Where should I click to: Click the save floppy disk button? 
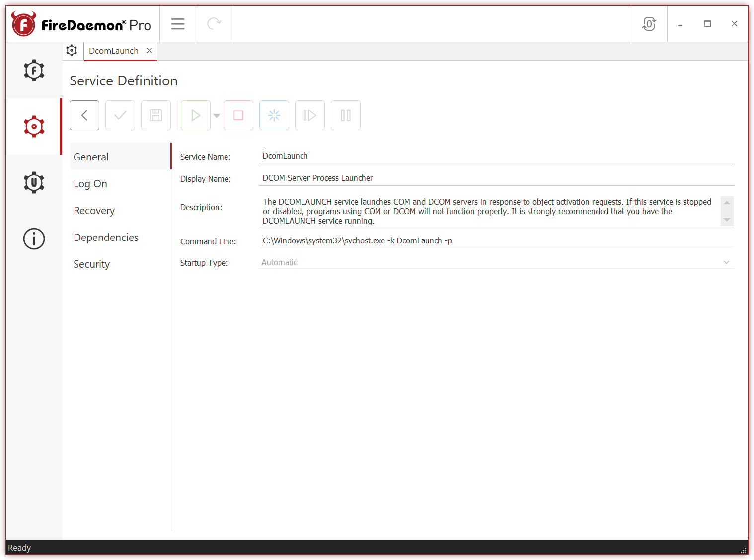point(156,115)
